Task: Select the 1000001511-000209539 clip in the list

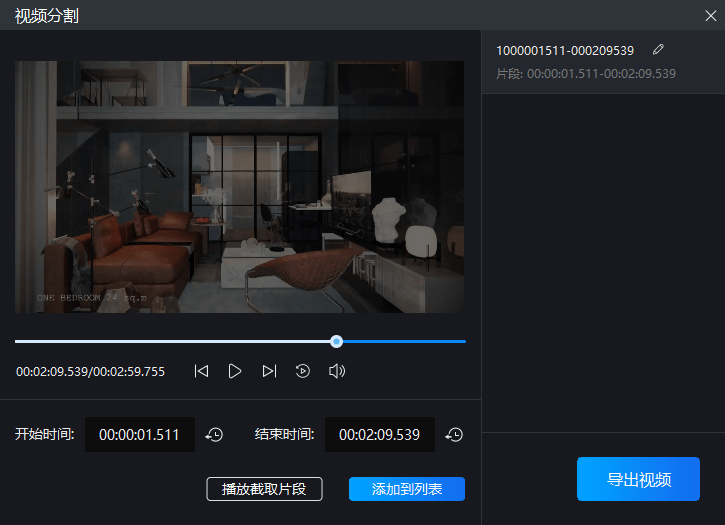Action: click(565, 50)
